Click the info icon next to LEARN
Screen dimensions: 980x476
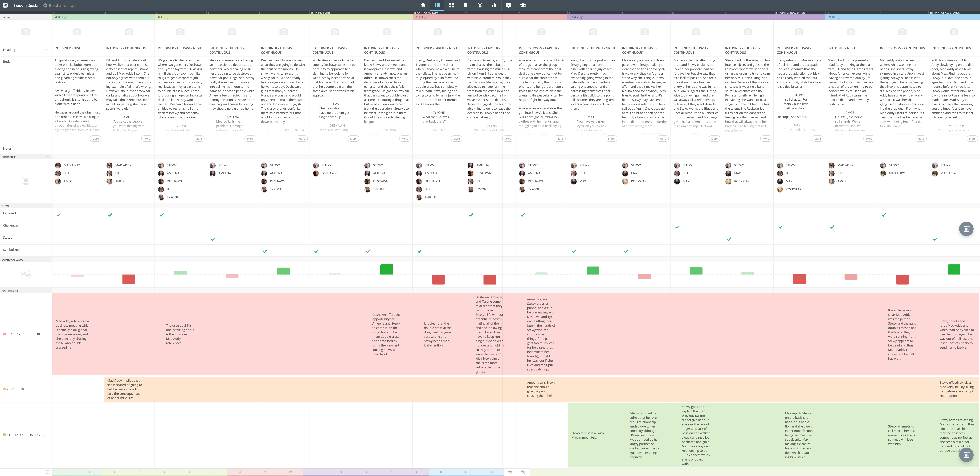tap(581, 17)
